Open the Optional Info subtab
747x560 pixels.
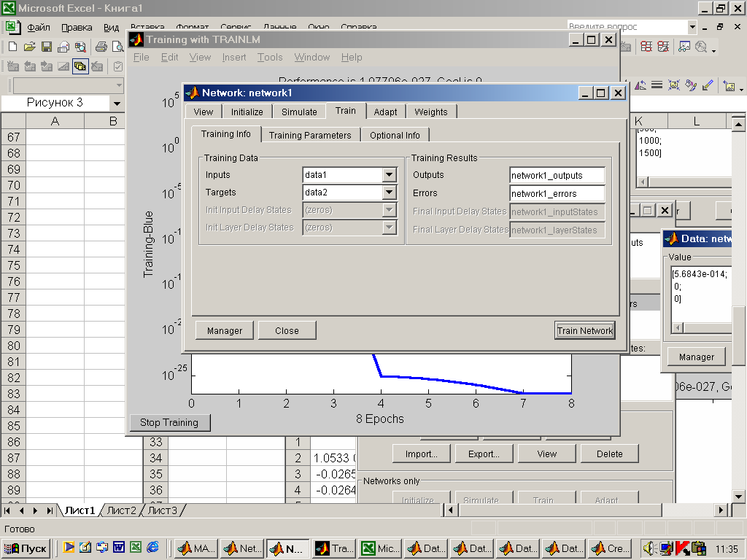[x=395, y=135]
